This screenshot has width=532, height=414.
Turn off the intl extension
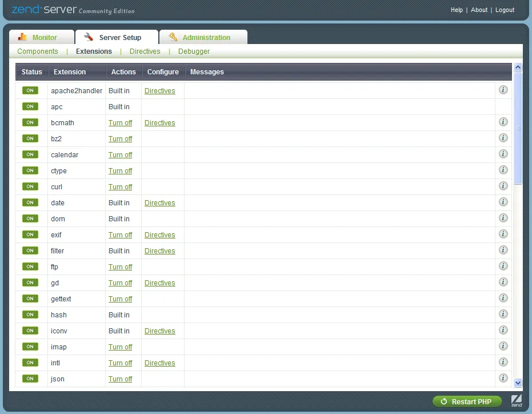[x=121, y=363]
